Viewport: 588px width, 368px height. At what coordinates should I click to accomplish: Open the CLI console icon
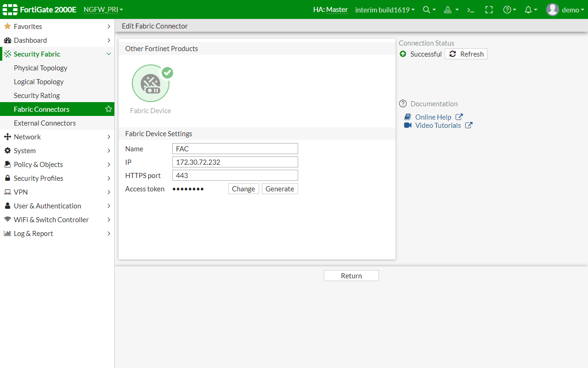tap(470, 10)
